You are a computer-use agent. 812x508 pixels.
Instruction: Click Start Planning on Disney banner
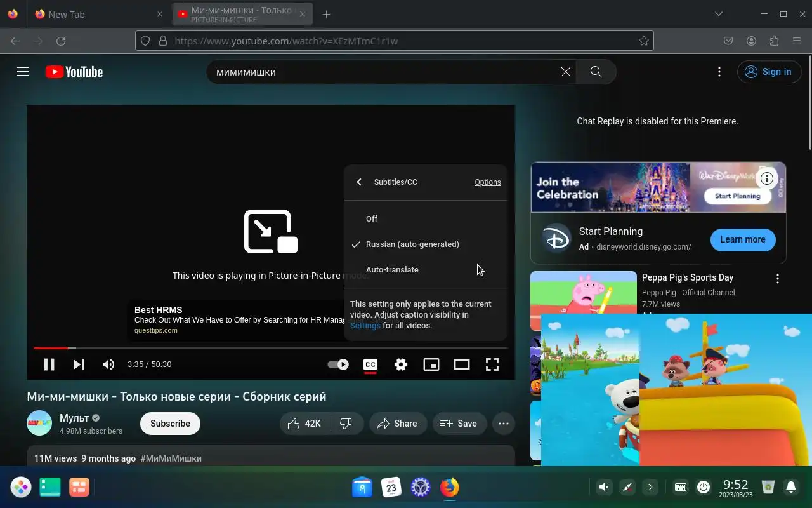point(737,196)
